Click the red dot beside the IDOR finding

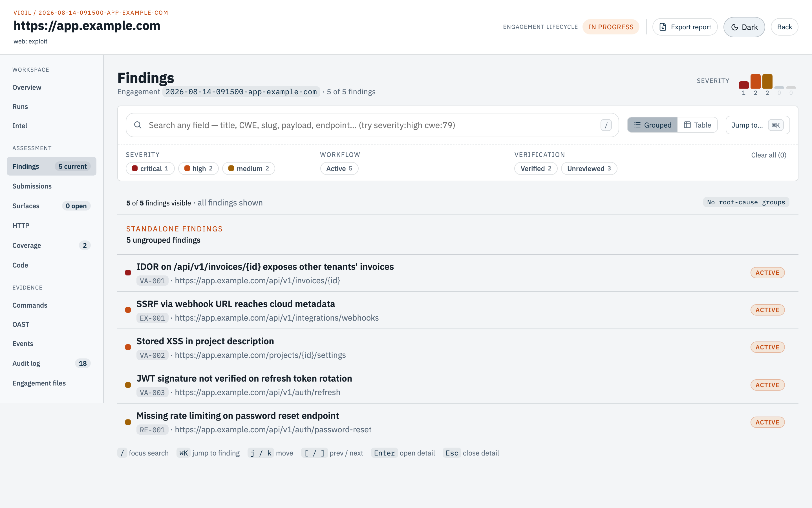pyautogui.click(x=128, y=272)
